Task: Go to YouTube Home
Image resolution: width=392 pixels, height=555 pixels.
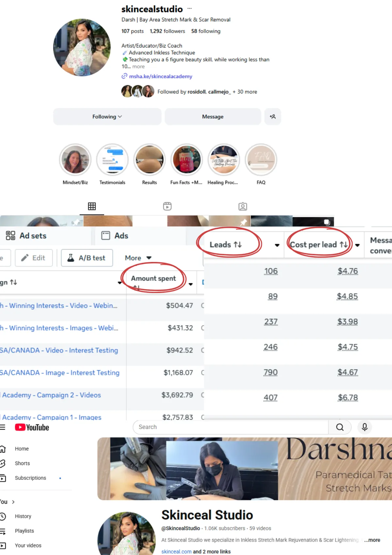Action: click(22, 449)
